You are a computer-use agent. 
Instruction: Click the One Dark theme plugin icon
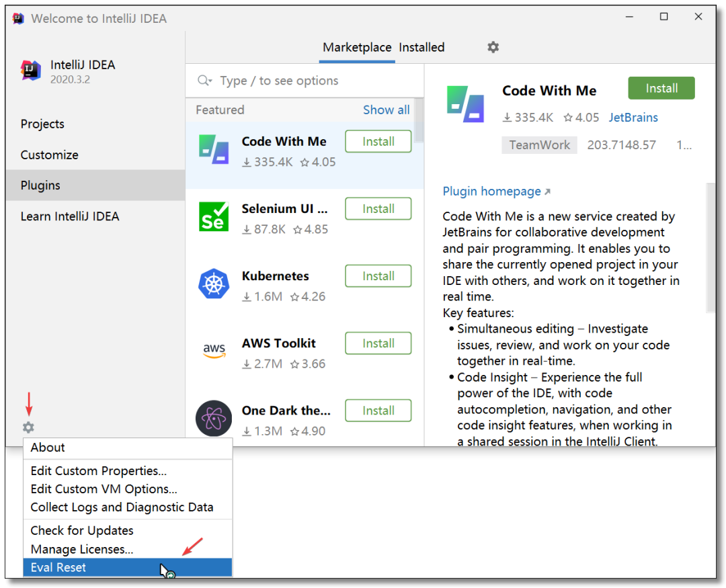click(214, 418)
